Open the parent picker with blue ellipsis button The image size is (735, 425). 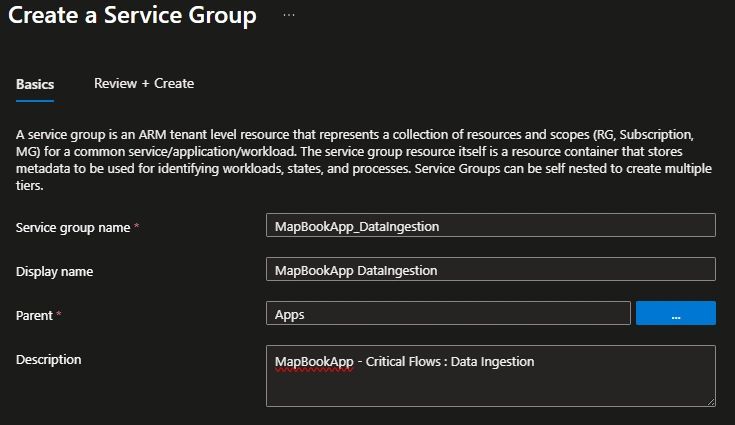[x=675, y=313]
